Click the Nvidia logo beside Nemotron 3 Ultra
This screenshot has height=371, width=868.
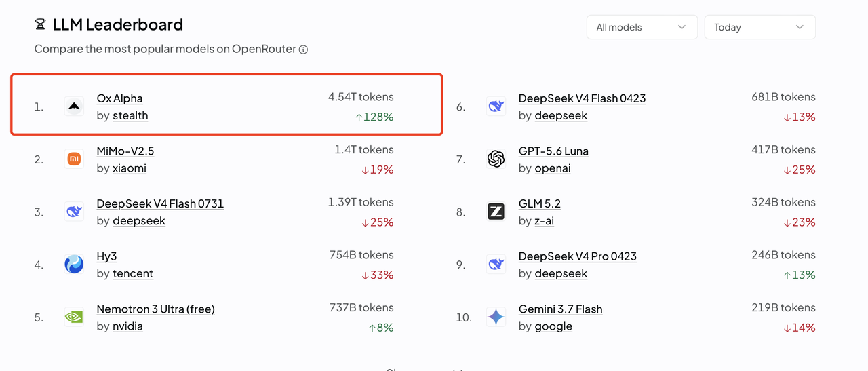(74, 317)
